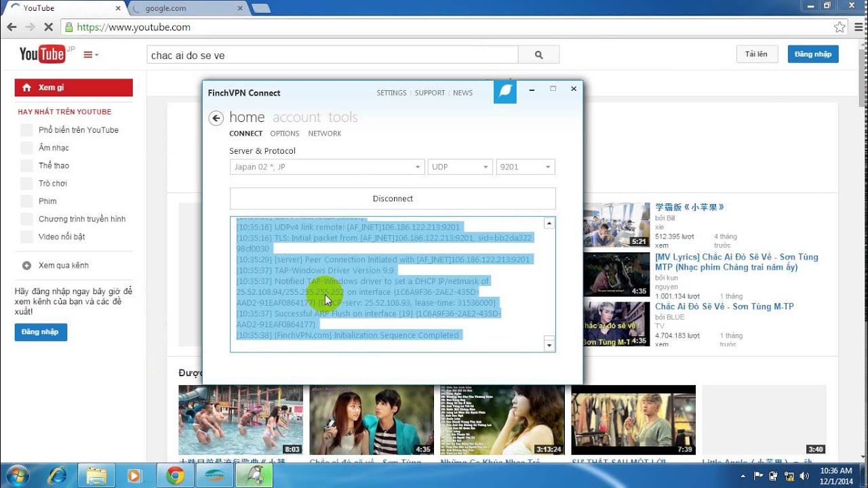Open the port dropdown showing 9201
The image size is (868, 488).
click(x=526, y=167)
